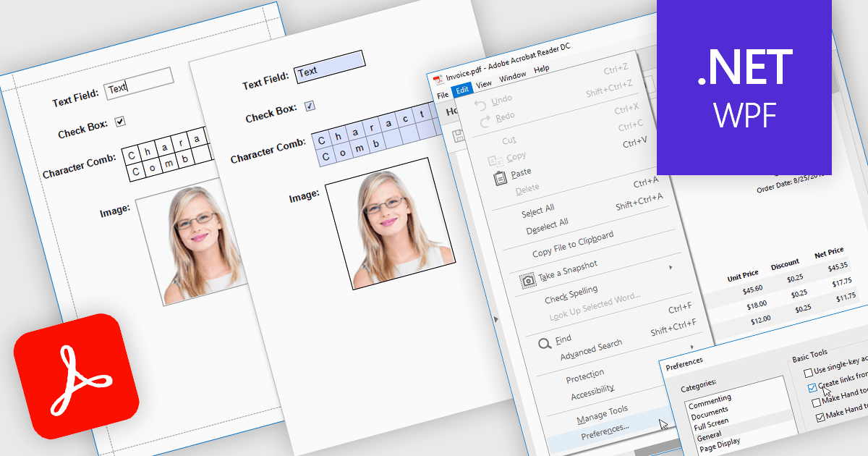
Task: Enable the Use single-key accelerators option
Action: [x=808, y=372]
